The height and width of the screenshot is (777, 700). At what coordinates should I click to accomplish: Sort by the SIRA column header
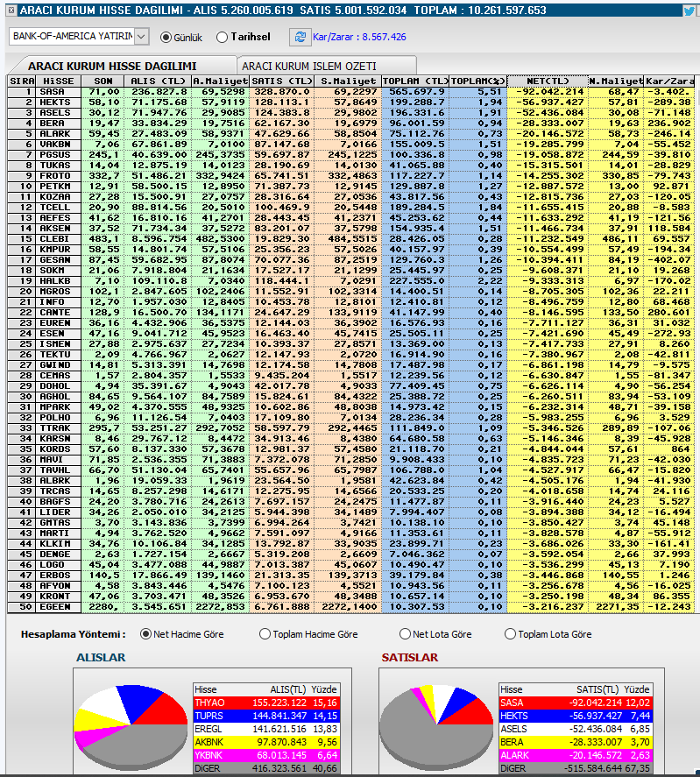(21, 81)
